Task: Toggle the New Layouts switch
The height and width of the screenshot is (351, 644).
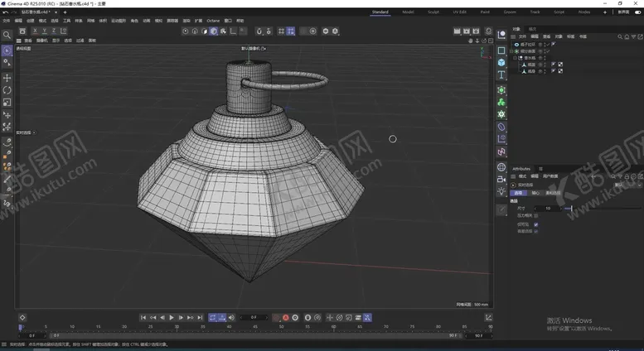Action: [638, 12]
